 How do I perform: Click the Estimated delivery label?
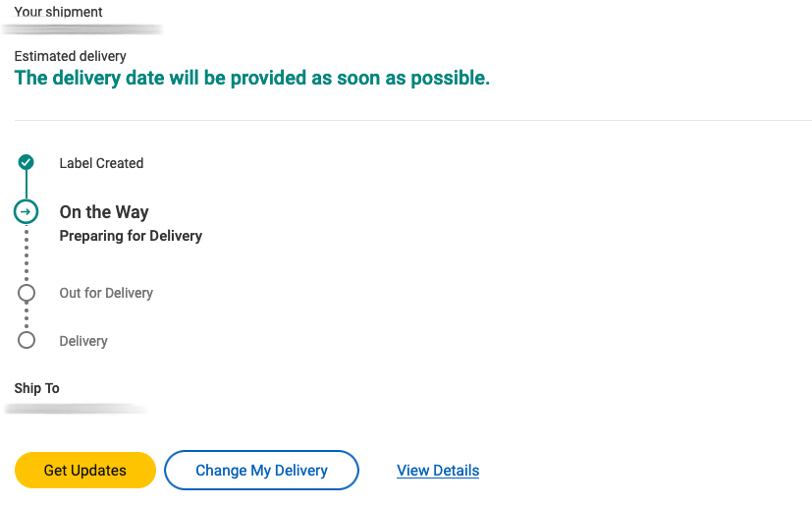[70, 56]
